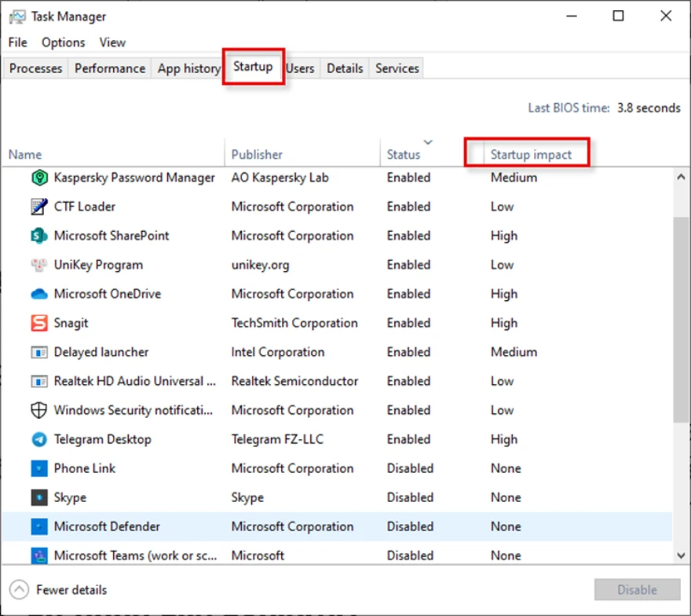Open the Options menu
This screenshot has height=616, width=691.
(x=63, y=42)
